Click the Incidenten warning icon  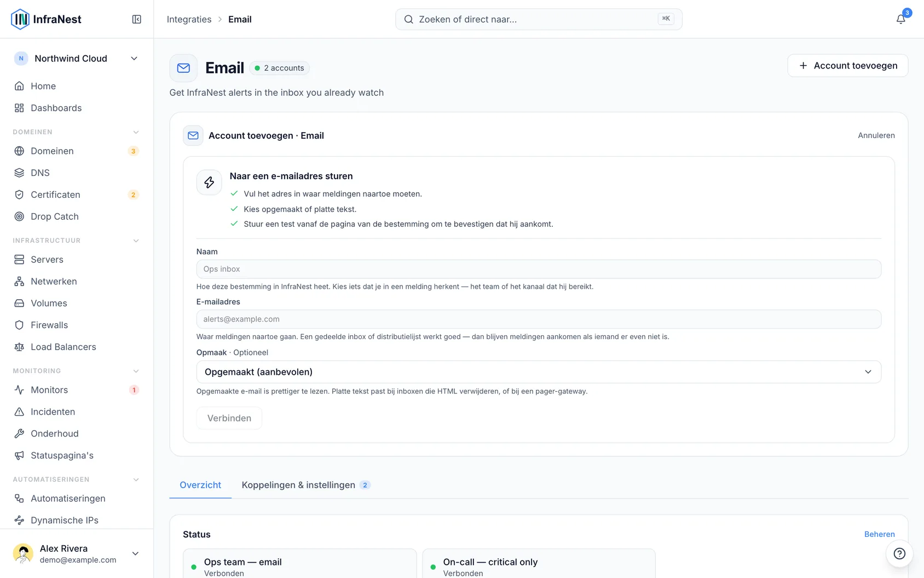(19, 411)
